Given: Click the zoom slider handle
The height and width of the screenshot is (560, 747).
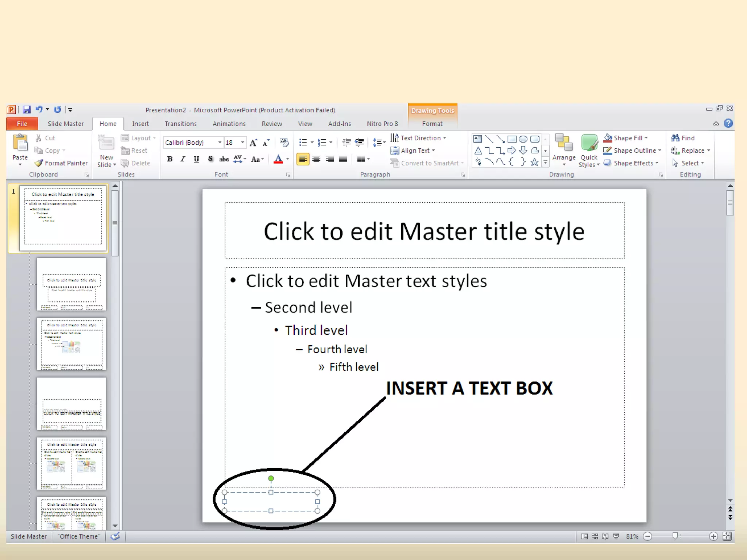Looking at the screenshot, I should click(x=675, y=536).
